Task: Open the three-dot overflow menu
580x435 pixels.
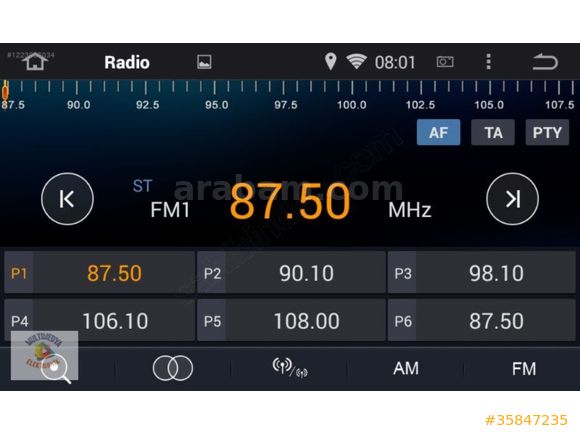Action: [x=489, y=61]
